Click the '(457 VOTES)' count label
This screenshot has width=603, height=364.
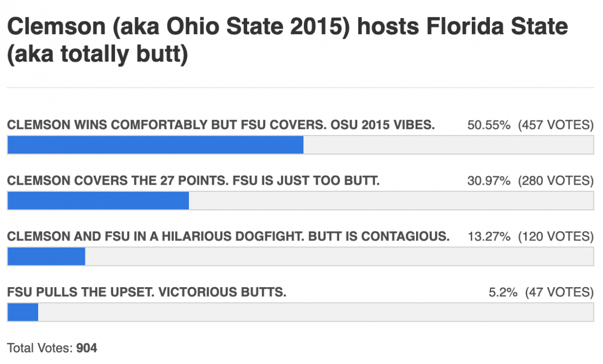(x=556, y=125)
